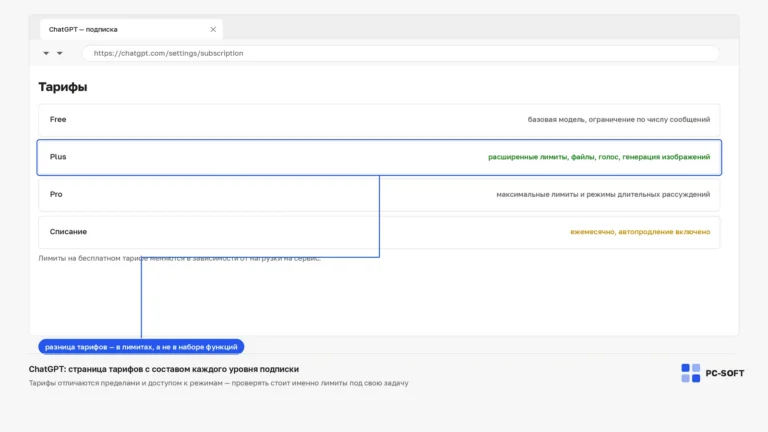Click the first navigation arrow beside the address bar
This screenshot has width=768, height=432.
click(x=46, y=53)
